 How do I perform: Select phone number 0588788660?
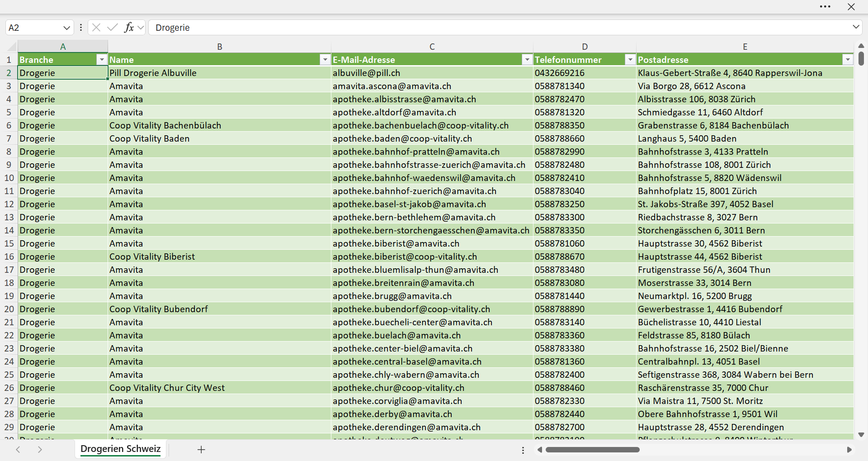(x=585, y=138)
